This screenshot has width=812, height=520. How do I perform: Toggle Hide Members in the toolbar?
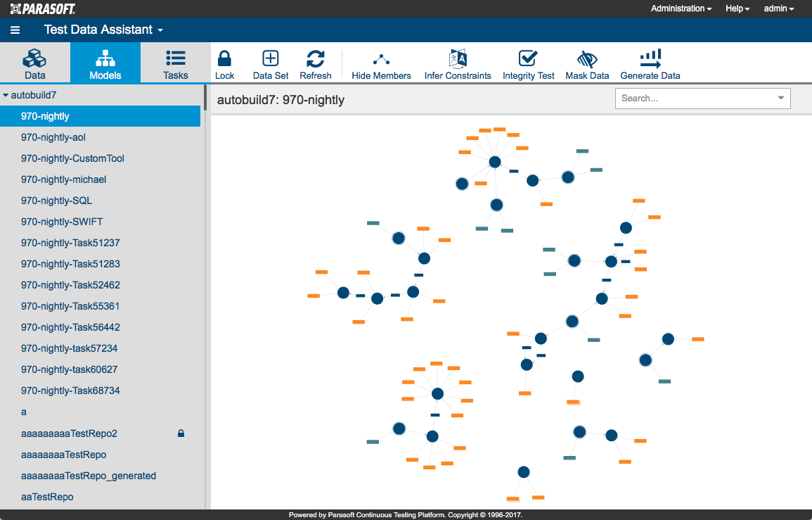click(381, 65)
